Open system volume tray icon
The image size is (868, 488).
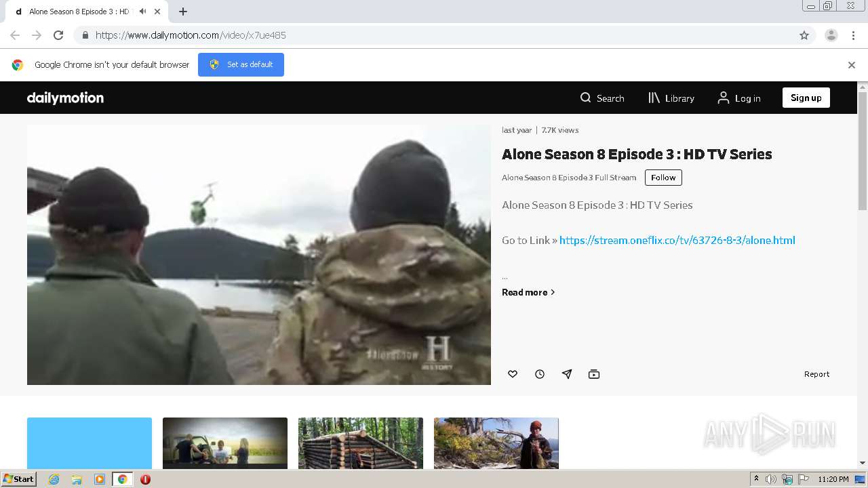[x=771, y=479]
